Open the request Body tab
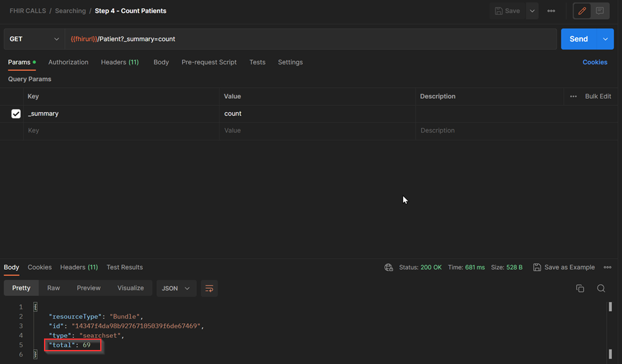Viewport: 622px width, 364px height. click(x=161, y=62)
